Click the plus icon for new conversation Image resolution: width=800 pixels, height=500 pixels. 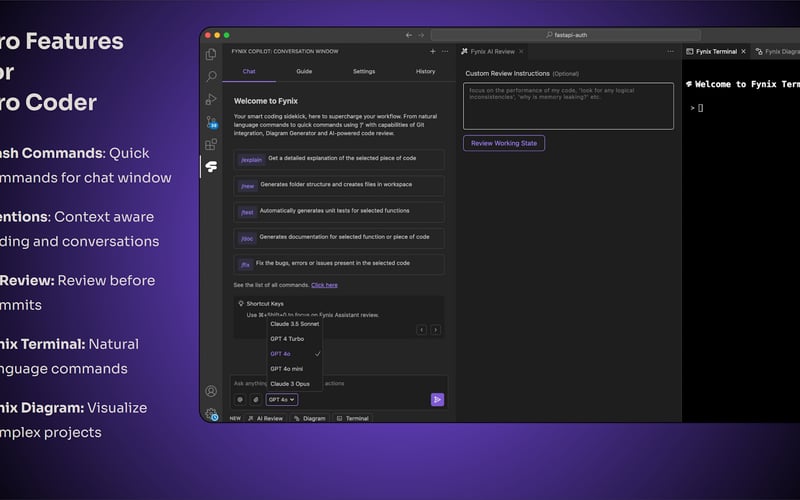click(432, 51)
